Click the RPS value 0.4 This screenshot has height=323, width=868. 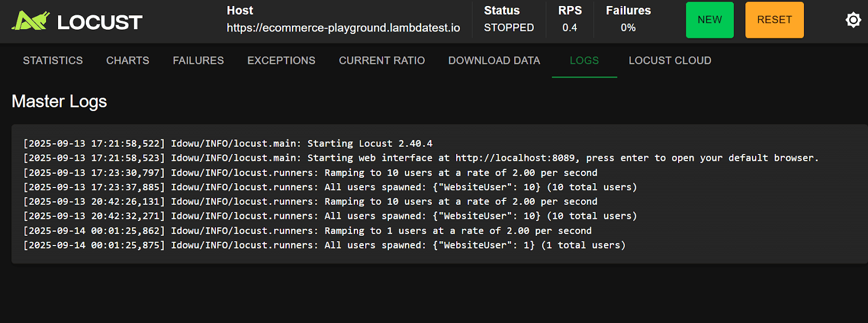(569, 28)
